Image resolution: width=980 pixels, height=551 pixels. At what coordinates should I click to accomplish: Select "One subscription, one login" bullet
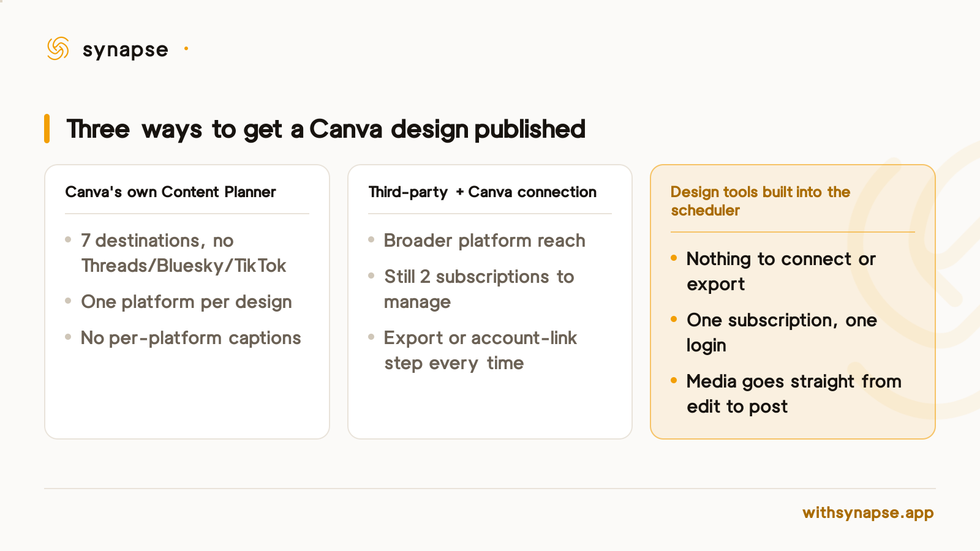(782, 332)
